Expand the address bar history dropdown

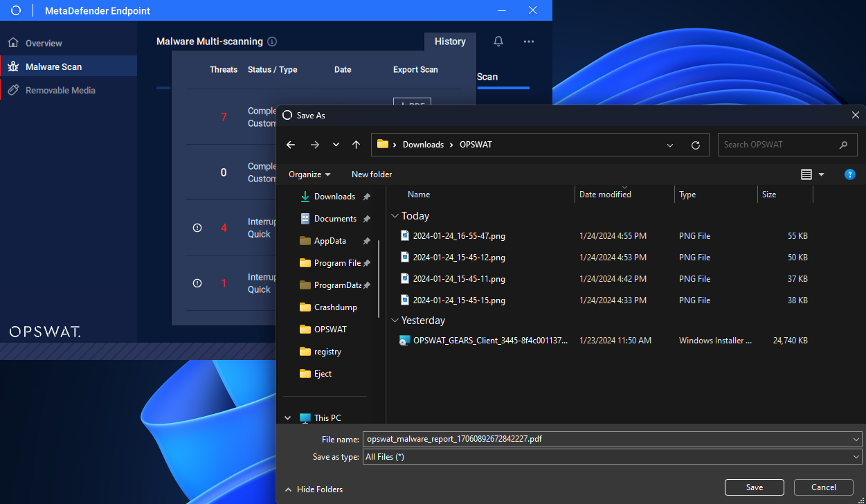click(x=670, y=145)
